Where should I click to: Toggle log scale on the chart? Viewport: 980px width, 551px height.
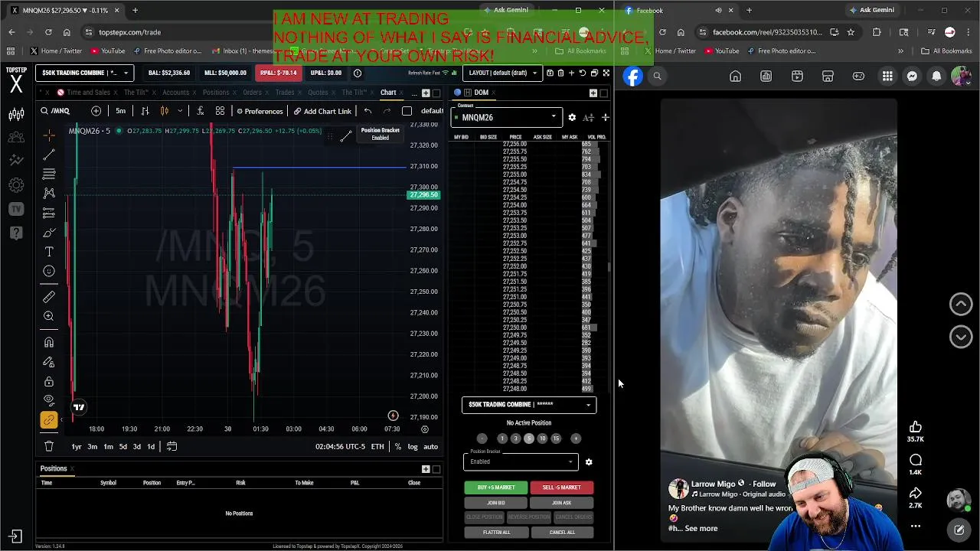pos(413,446)
